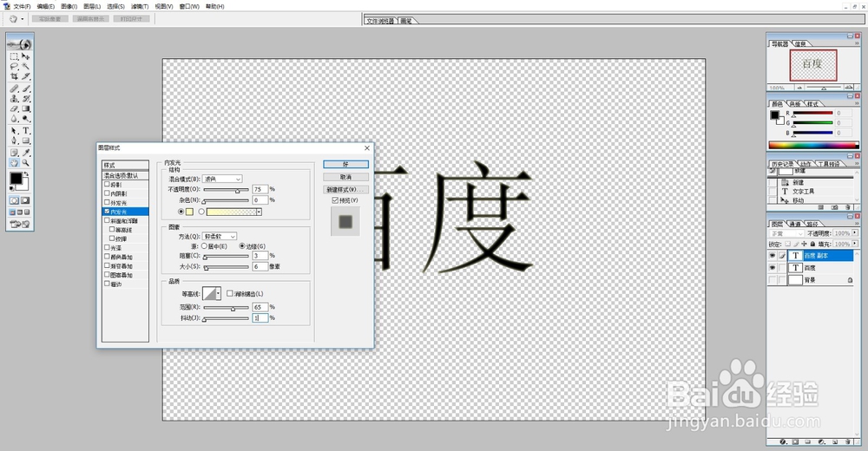Switch to Quick Mask mode
Viewport: 868px width, 451px height.
click(x=25, y=200)
